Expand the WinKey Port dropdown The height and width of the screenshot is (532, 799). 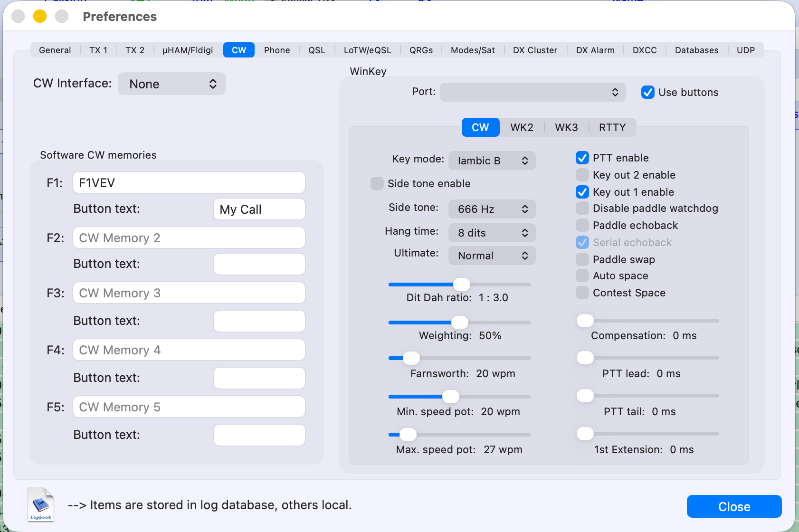tap(533, 92)
